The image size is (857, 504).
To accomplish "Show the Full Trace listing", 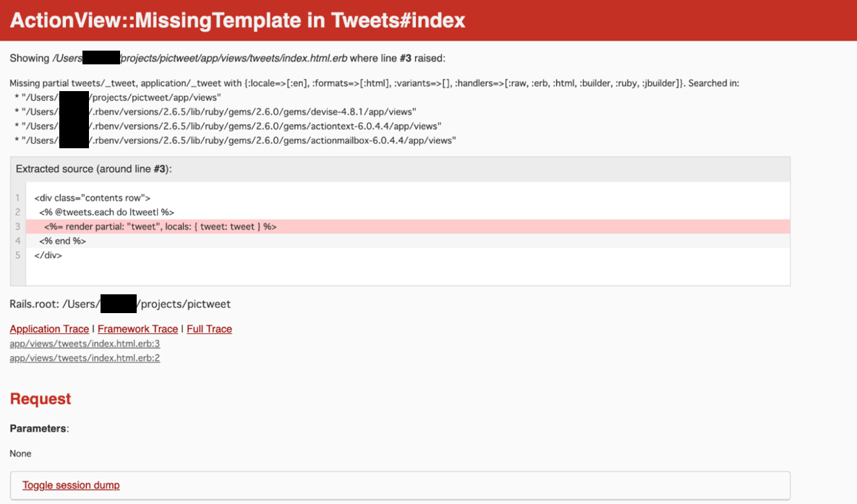I will coord(208,328).
